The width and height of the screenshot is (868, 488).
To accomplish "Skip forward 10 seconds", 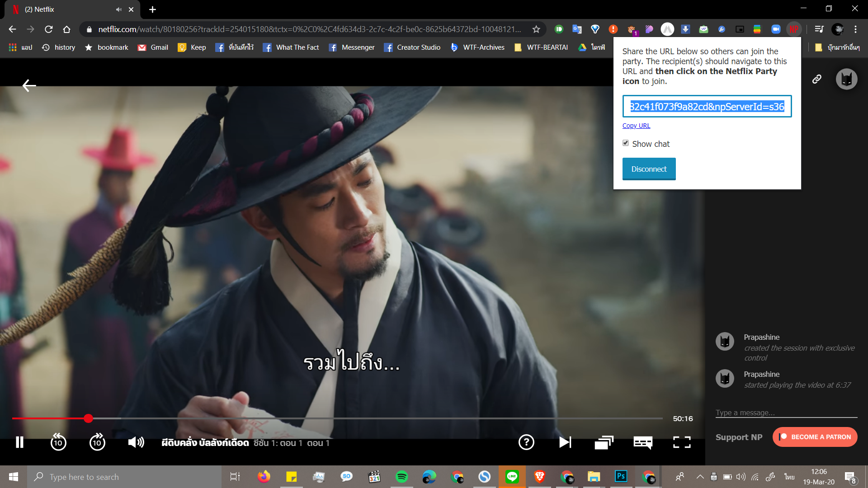I will pos(97,442).
